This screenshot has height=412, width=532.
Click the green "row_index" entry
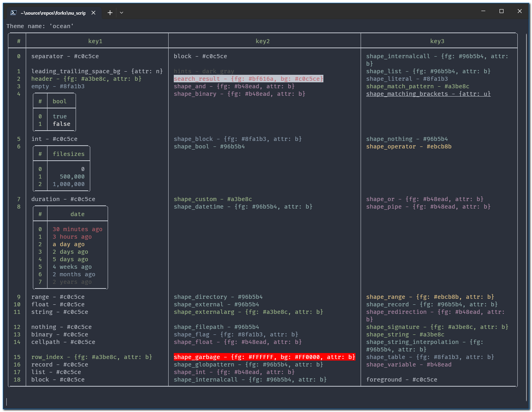(x=92, y=357)
